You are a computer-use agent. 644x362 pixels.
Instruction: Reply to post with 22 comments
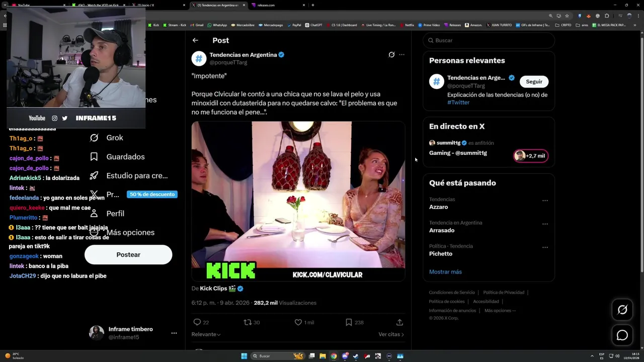[x=201, y=322]
